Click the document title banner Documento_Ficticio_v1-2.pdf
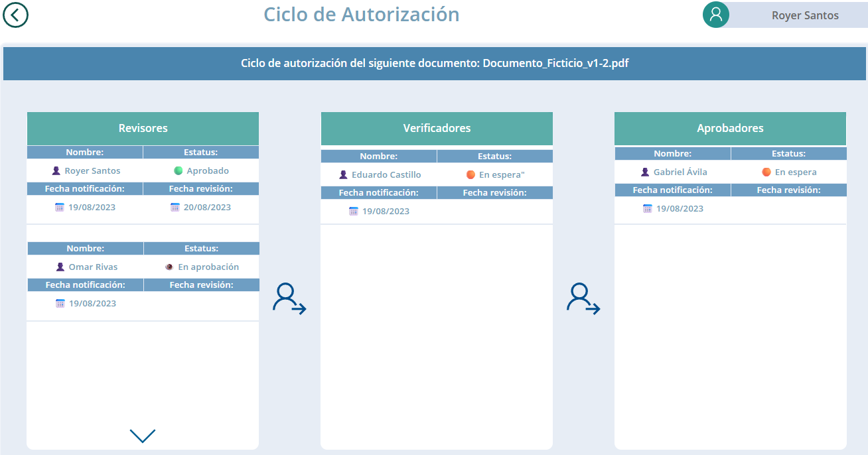The height and width of the screenshot is (455, 868). [435, 64]
